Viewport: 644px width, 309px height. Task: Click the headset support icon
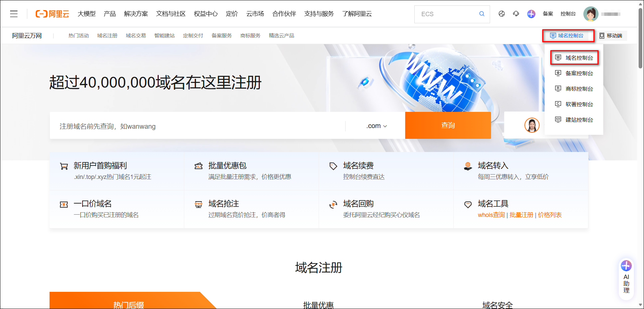(516, 14)
